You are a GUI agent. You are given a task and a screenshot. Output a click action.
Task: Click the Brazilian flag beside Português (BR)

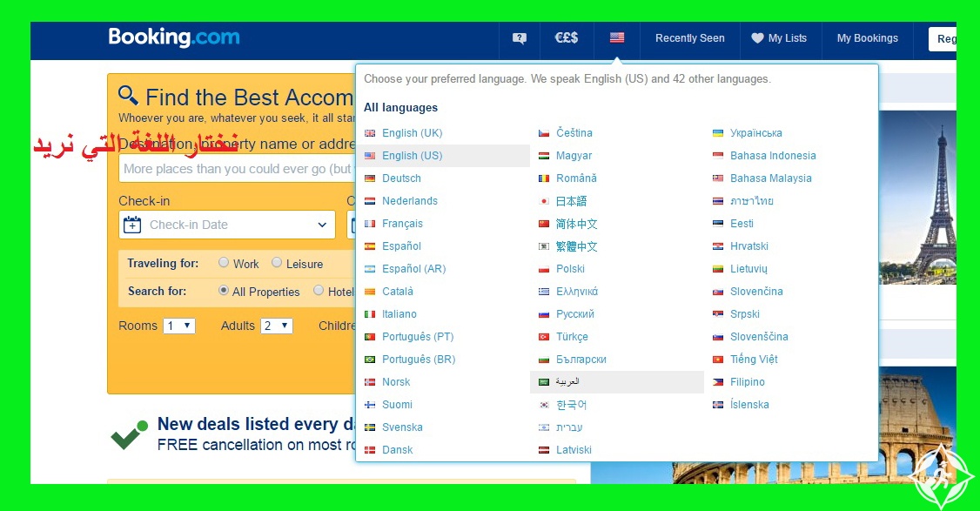(370, 360)
